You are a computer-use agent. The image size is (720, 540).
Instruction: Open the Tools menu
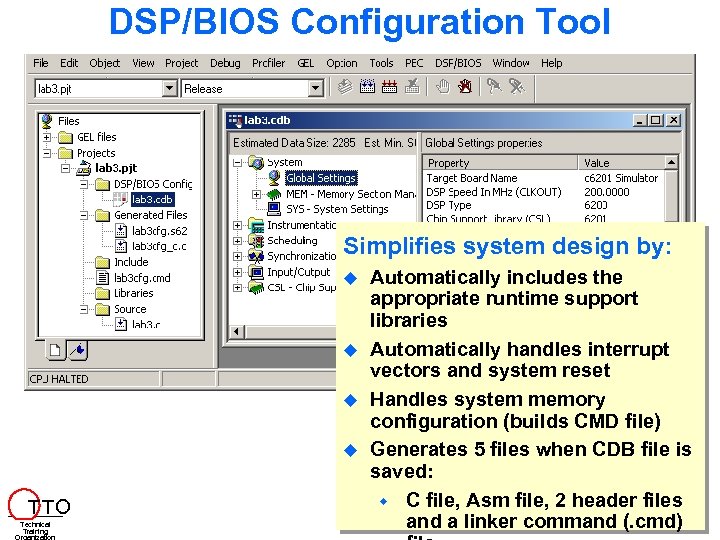click(x=381, y=63)
